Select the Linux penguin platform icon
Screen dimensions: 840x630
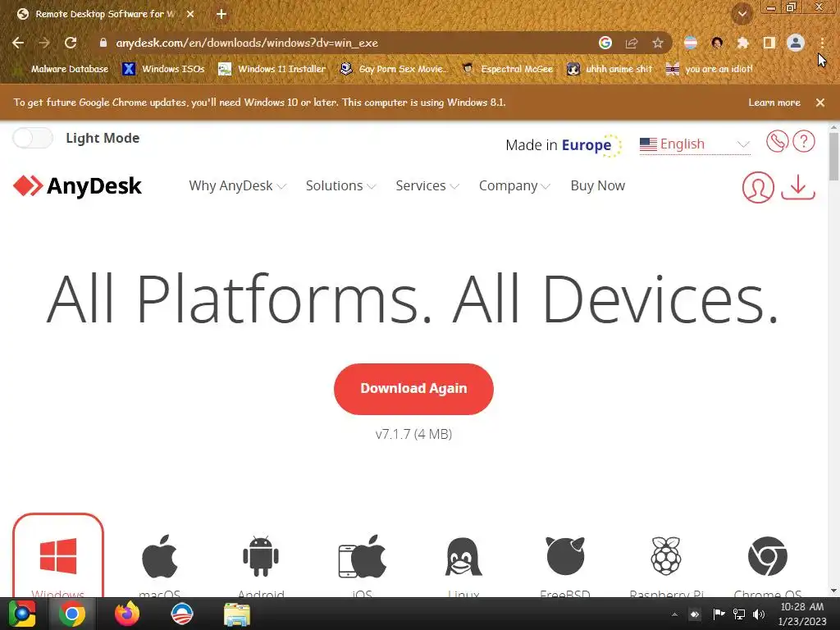[x=463, y=556]
